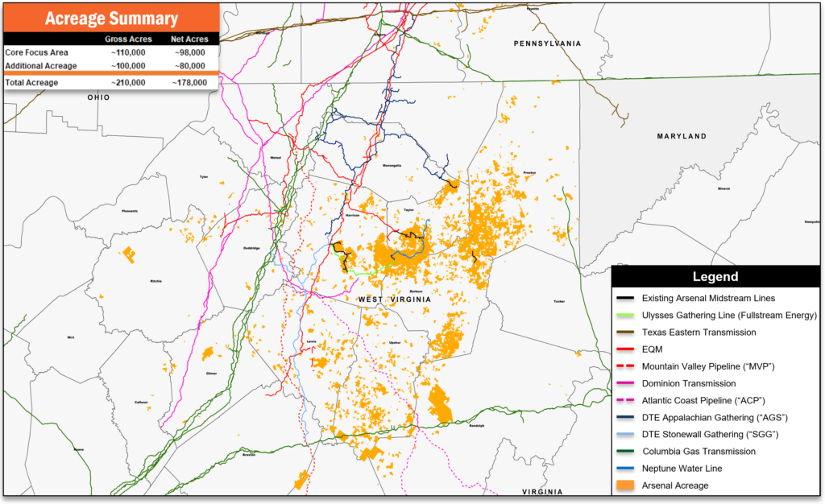Click the green Ulysses Gathering Line symbol

[624, 315]
